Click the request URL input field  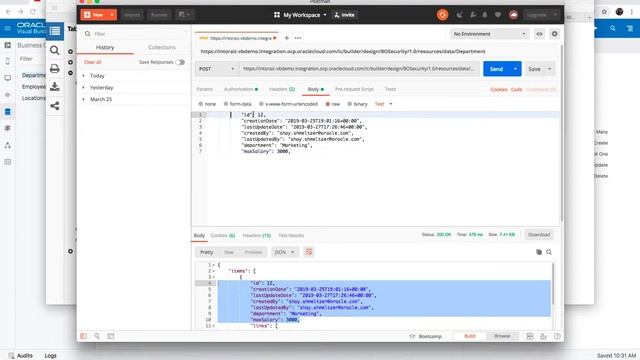pos(359,69)
